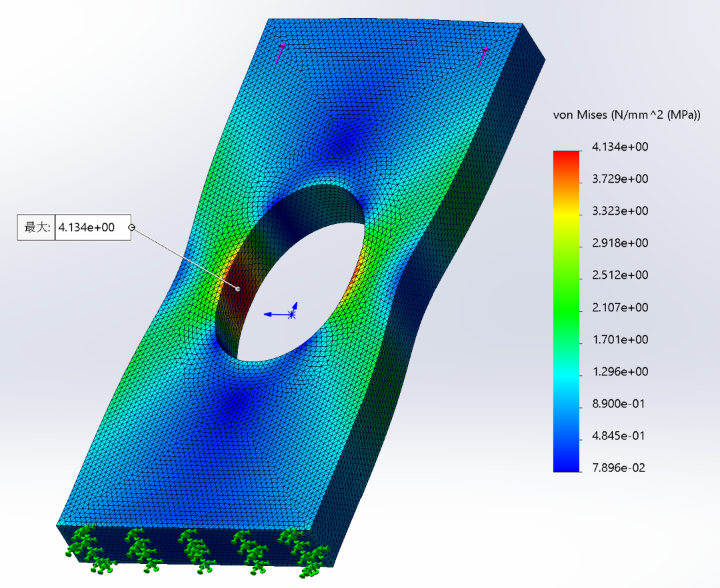Screen dimensions: 720x588
Task: Select the right magenta force arrow
Action: click(483, 57)
